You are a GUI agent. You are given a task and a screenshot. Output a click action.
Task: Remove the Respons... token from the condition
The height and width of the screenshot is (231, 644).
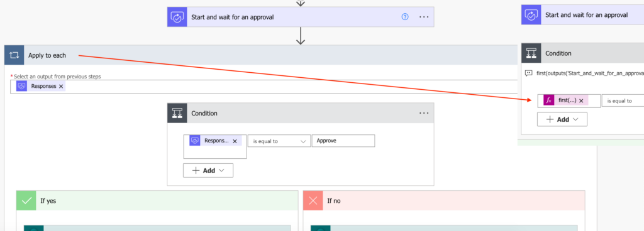tap(235, 141)
